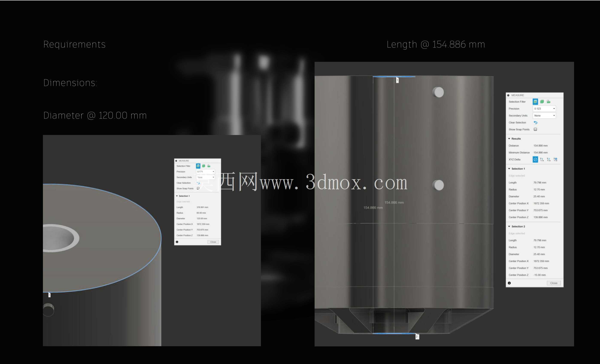Viewport: 600px width, 364px height.
Task: Choose component filter in the smaller diameter Measure panel
Action: point(209,166)
